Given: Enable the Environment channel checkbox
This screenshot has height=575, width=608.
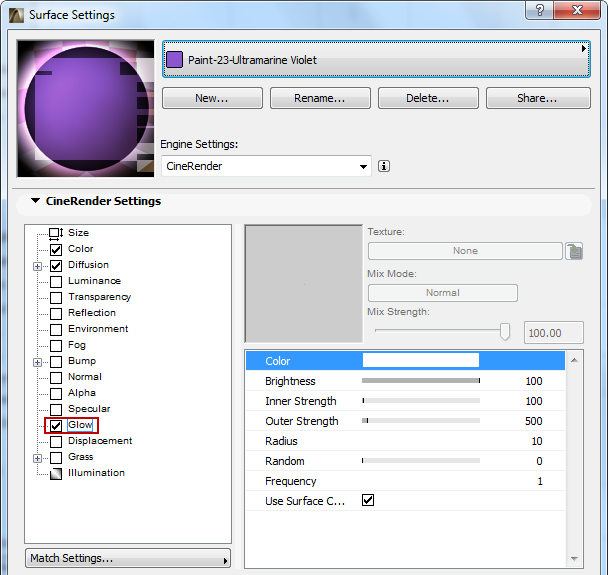Looking at the screenshot, I should coord(56,330).
